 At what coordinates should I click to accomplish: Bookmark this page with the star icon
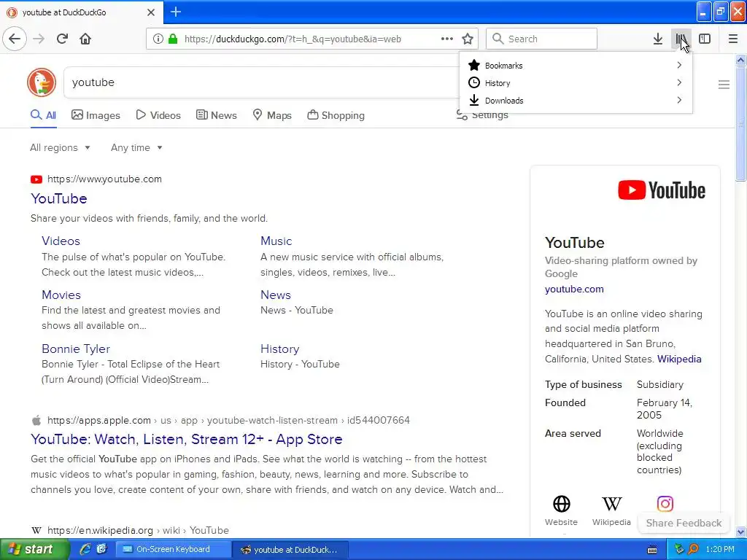point(468,39)
